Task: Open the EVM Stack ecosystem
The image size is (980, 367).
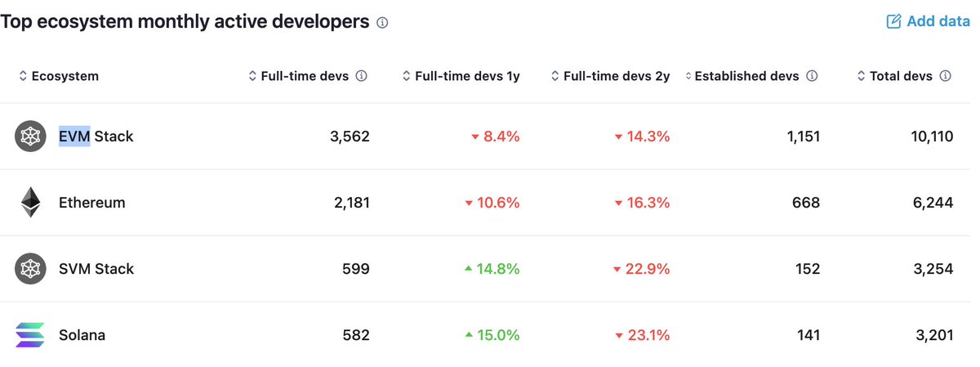Action: point(96,137)
